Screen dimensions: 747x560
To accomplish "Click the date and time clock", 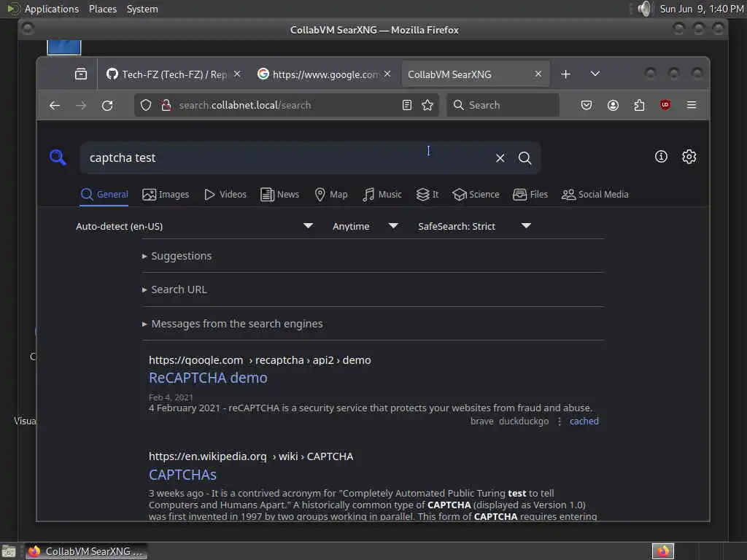I will coord(702,9).
